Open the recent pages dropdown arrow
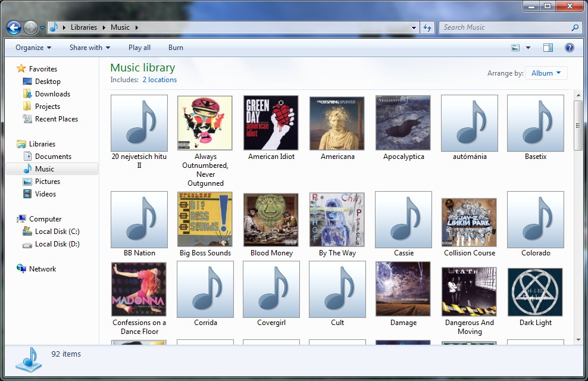The width and height of the screenshot is (588, 381). point(42,28)
